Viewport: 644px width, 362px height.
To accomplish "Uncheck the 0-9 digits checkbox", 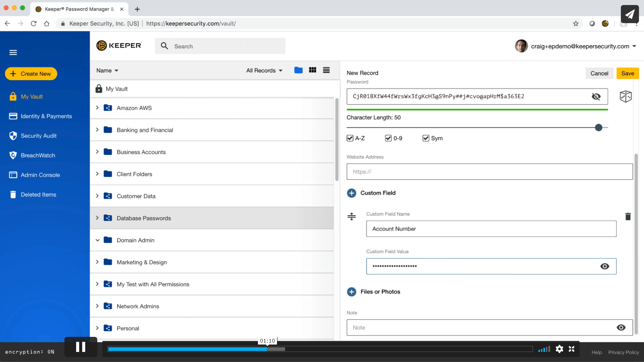I will click(388, 138).
